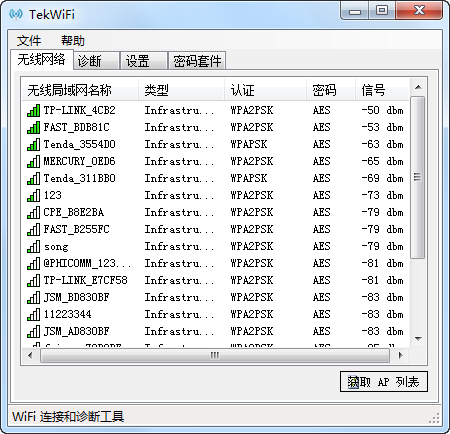Click signal icon next to JSM_BD830BF
The width and height of the screenshot is (450, 434).
(33, 297)
